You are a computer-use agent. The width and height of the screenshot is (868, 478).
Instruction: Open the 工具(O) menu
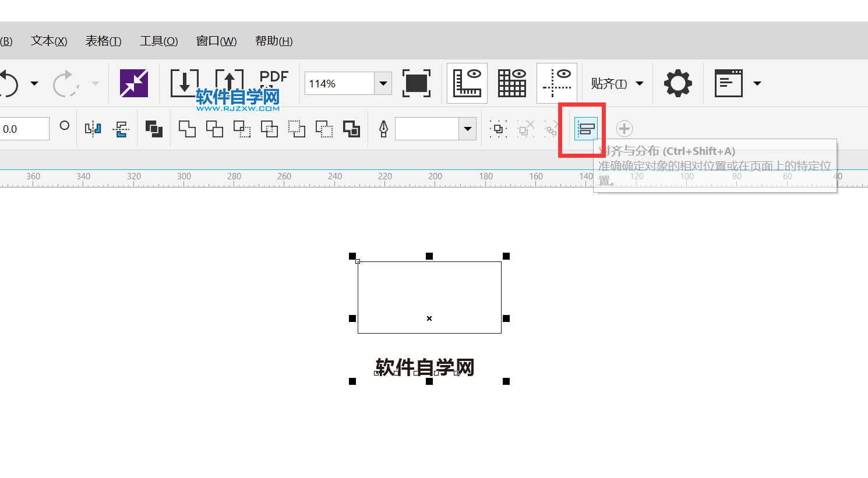pos(158,41)
